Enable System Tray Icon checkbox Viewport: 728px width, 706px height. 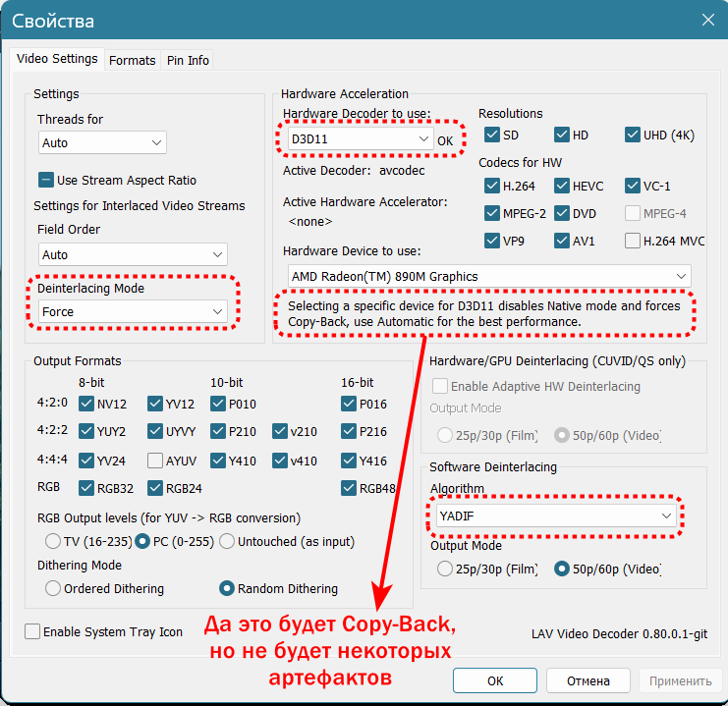coord(32,631)
